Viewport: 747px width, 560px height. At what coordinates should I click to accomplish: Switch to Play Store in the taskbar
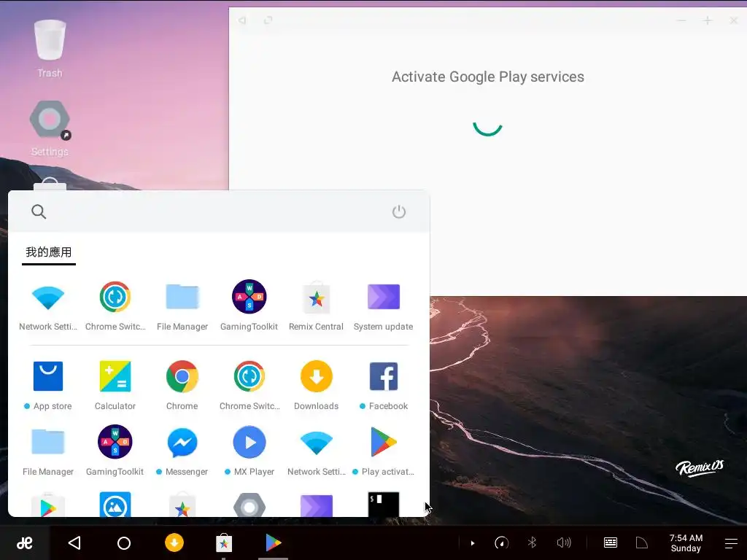(x=273, y=542)
